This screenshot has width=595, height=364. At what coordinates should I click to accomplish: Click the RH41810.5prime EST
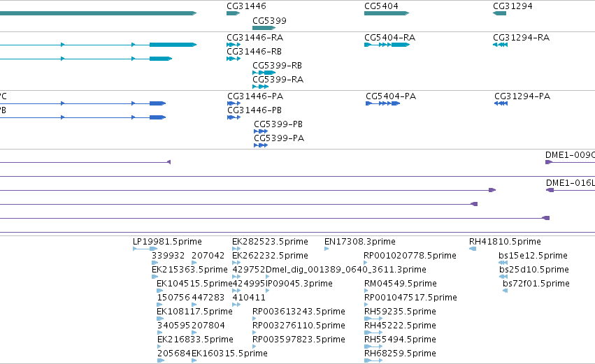pyautogui.click(x=505, y=242)
